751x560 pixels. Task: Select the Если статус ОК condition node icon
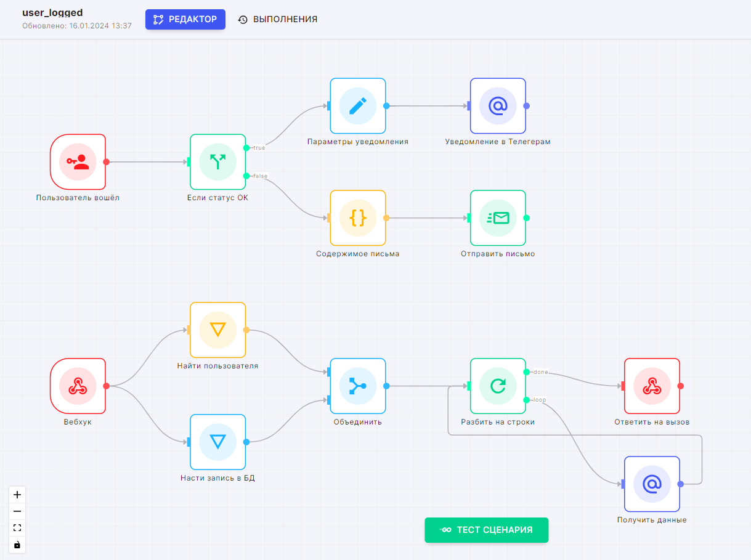217,162
